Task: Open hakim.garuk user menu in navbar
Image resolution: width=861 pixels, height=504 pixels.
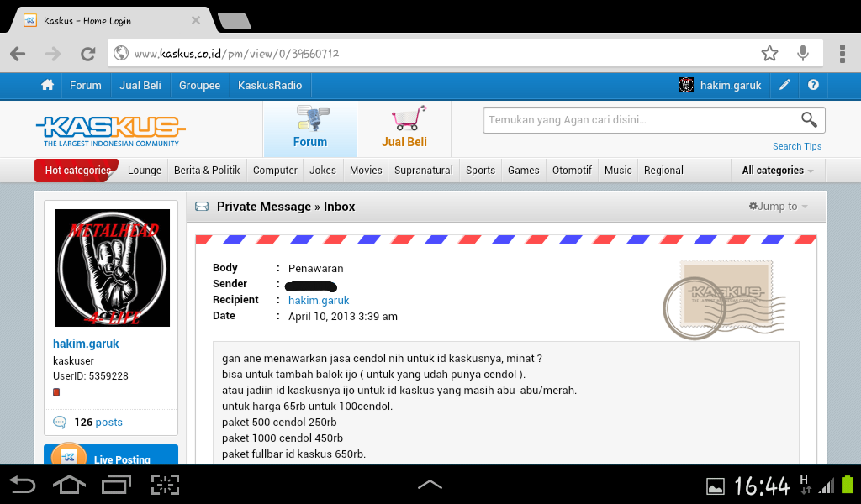Action: pyautogui.click(x=731, y=86)
